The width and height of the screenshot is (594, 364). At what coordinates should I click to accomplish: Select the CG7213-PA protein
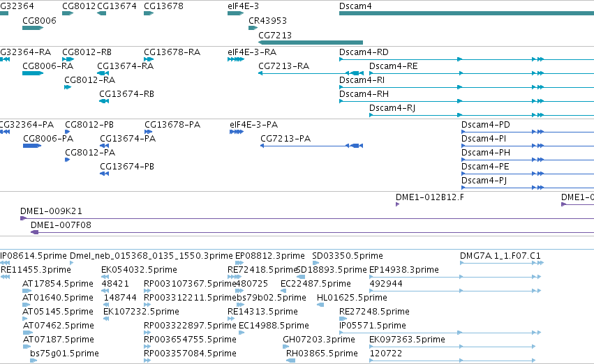[x=311, y=146]
